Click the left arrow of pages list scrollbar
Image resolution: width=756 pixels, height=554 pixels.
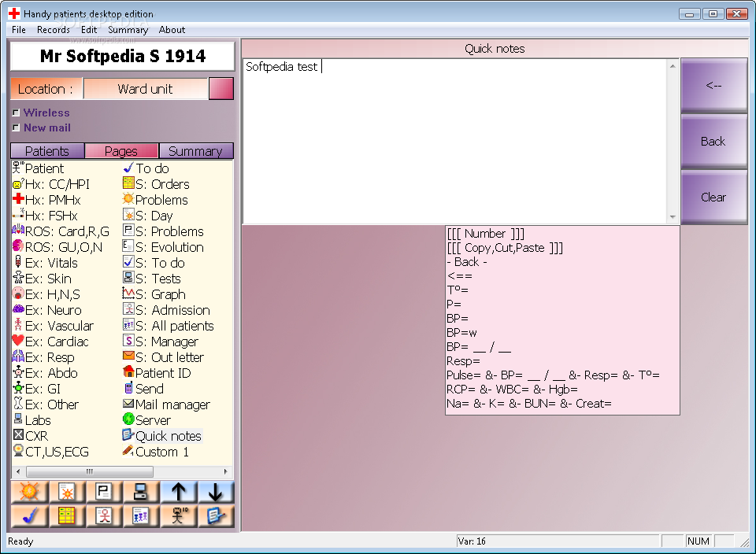tap(18, 471)
